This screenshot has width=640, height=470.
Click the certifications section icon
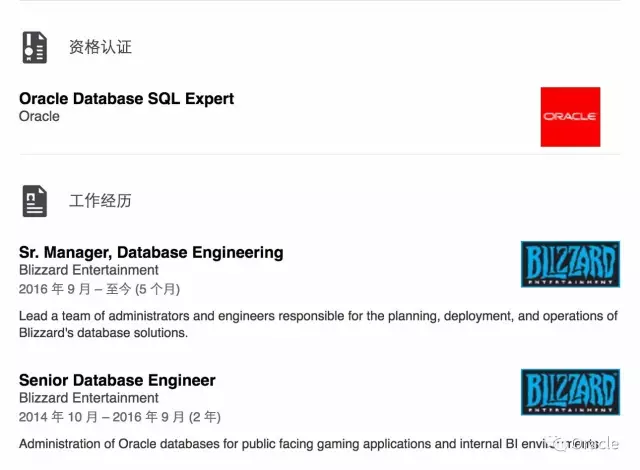35,47
